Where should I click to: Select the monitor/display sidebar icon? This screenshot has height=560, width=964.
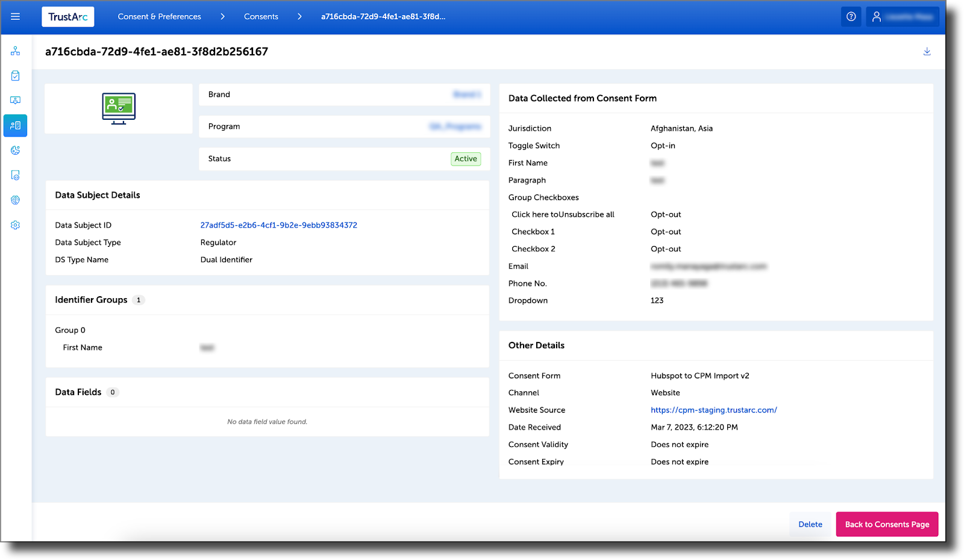click(15, 100)
